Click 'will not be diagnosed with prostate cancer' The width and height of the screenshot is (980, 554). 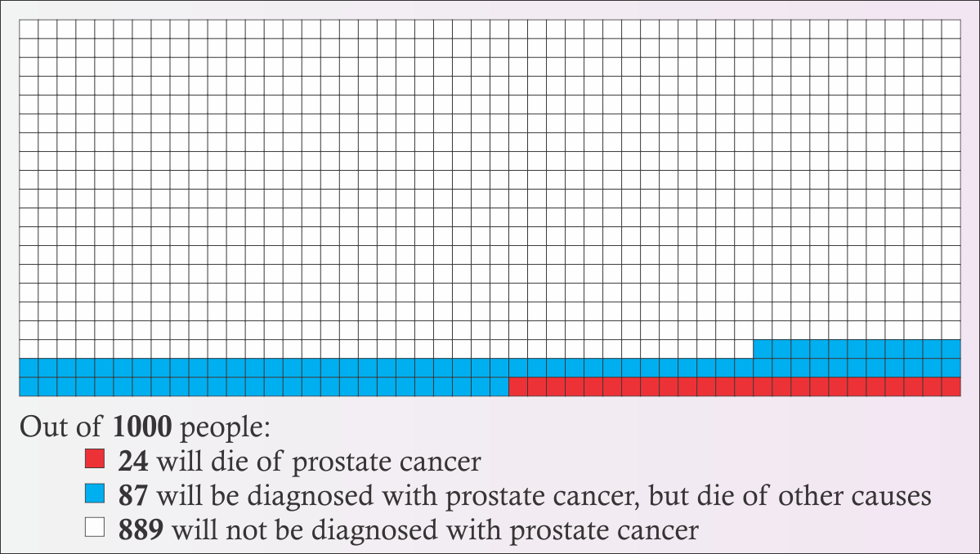coord(435,530)
